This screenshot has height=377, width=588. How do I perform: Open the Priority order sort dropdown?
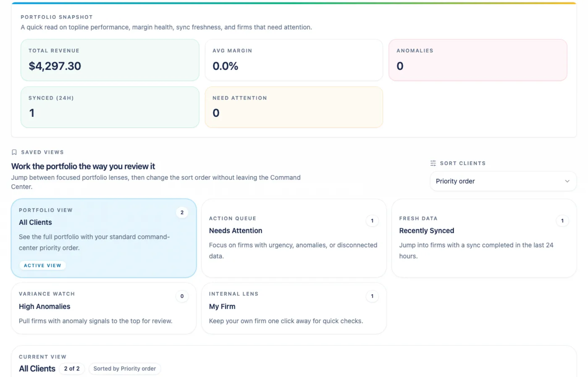coord(503,181)
